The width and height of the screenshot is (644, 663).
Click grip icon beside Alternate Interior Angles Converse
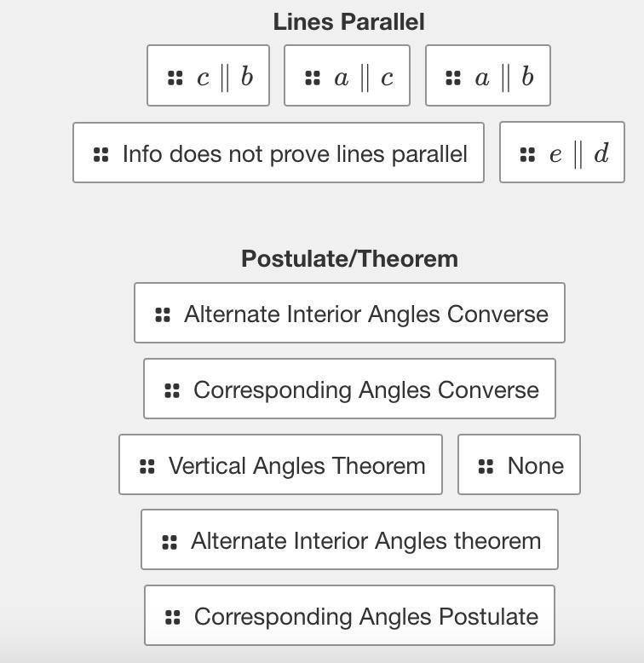click(163, 314)
